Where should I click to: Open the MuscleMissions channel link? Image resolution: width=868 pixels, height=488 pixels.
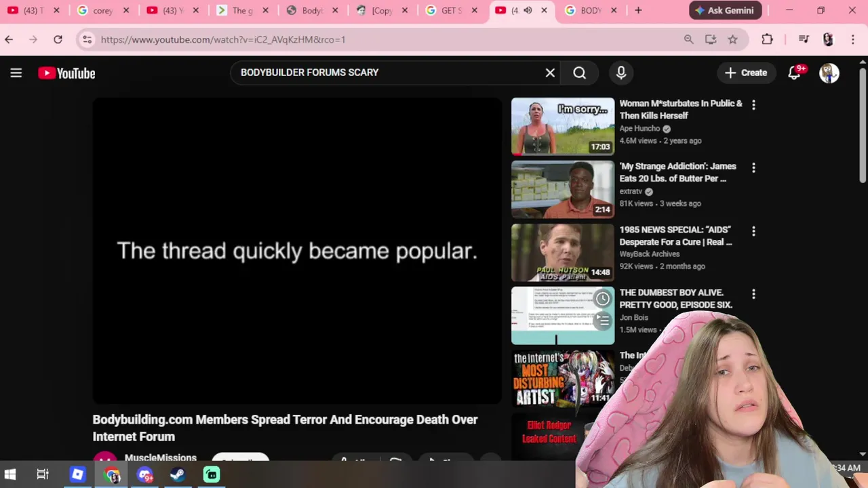coord(161,457)
